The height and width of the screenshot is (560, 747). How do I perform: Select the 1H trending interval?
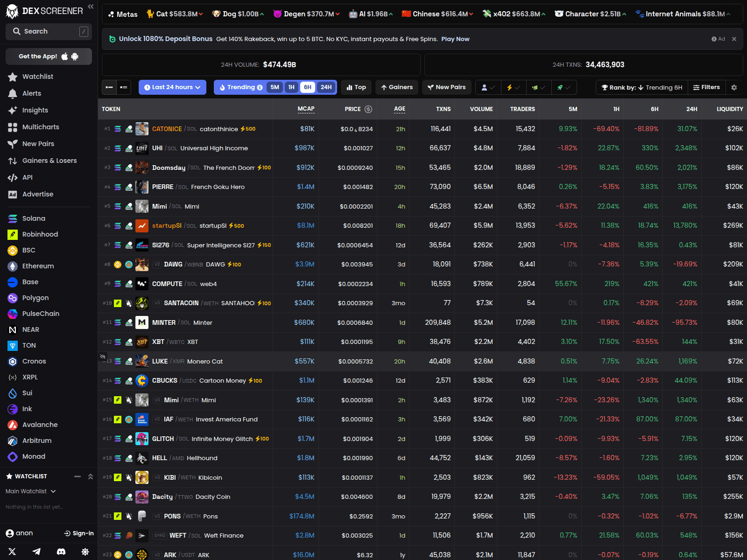291,87
